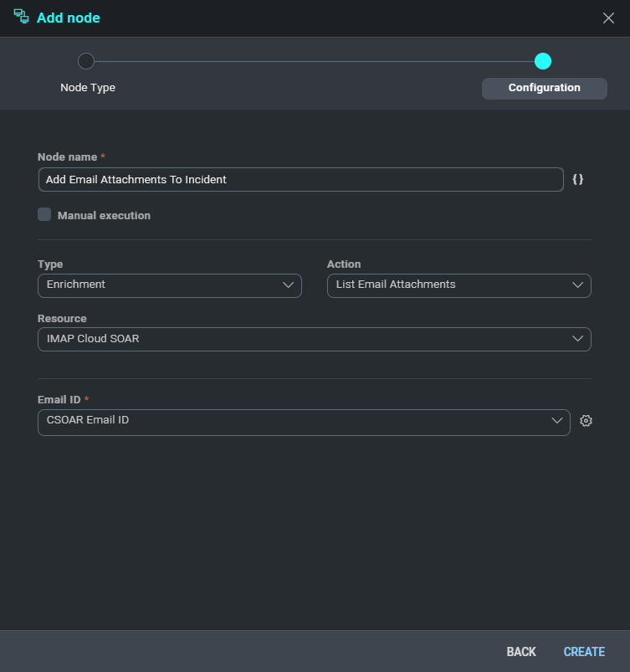The height and width of the screenshot is (672, 630).
Task: Click the Node Type step circle
Action: tap(86, 61)
